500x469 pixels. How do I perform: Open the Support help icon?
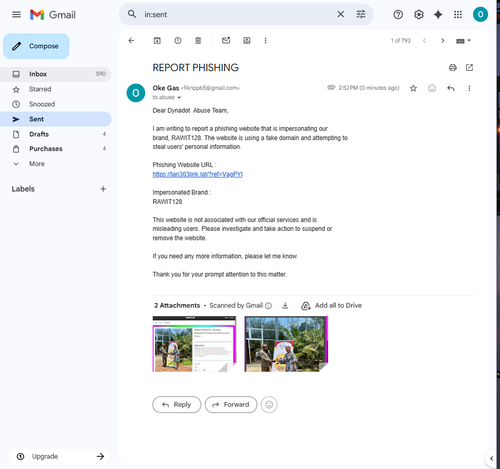coord(398,15)
